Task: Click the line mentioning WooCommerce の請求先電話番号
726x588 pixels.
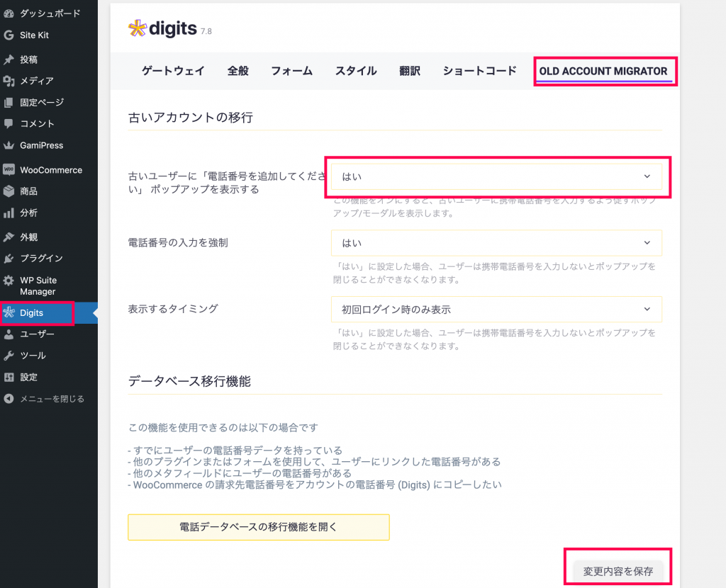Action: 315,485
